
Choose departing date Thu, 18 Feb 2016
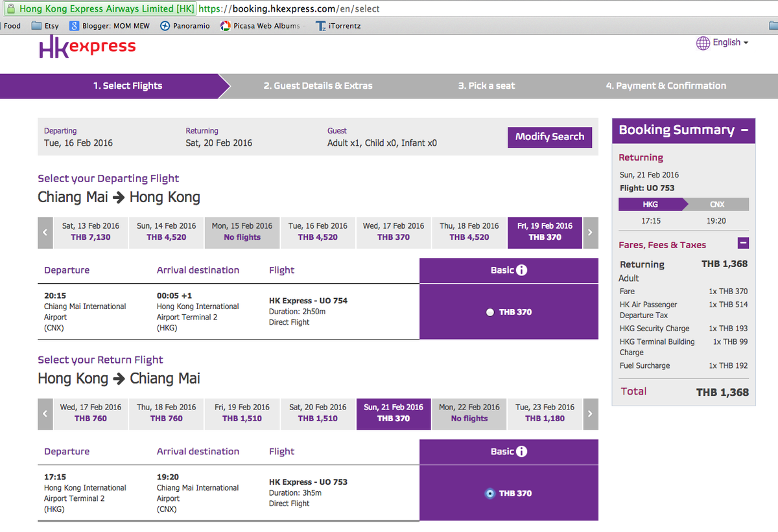coord(469,231)
